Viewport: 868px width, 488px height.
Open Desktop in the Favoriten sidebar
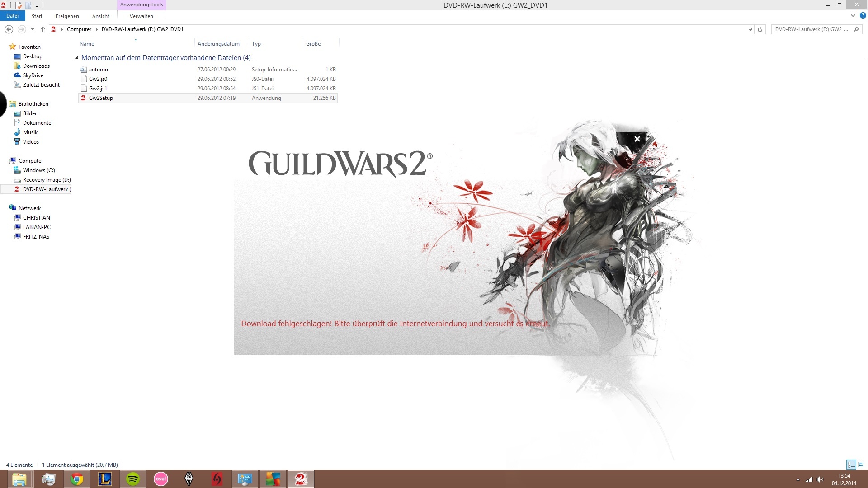[x=33, y=56]
